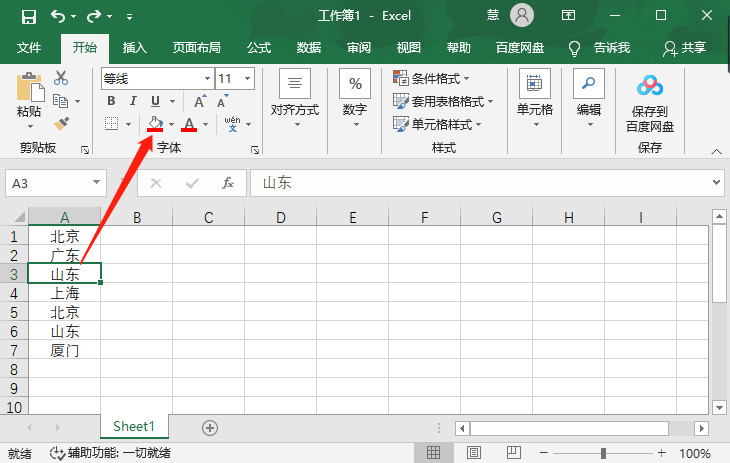Switch to the 公式 ribbon tab

point(259,47)
